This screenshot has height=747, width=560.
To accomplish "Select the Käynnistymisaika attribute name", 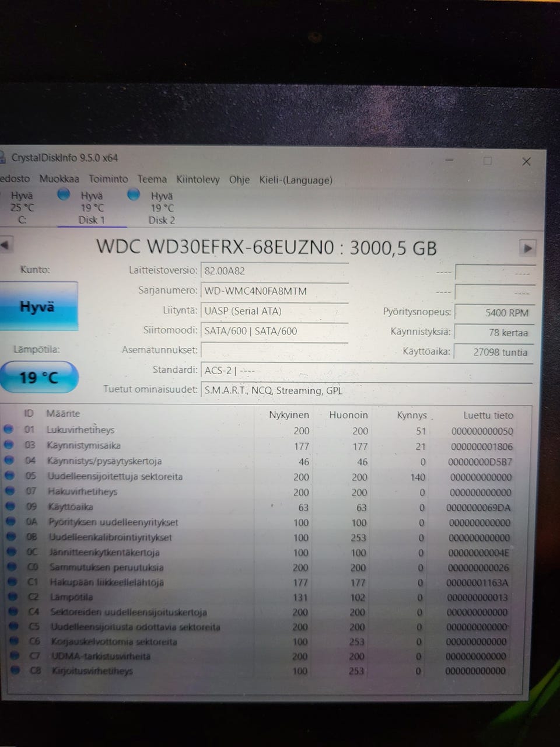I will coord(84,445).
